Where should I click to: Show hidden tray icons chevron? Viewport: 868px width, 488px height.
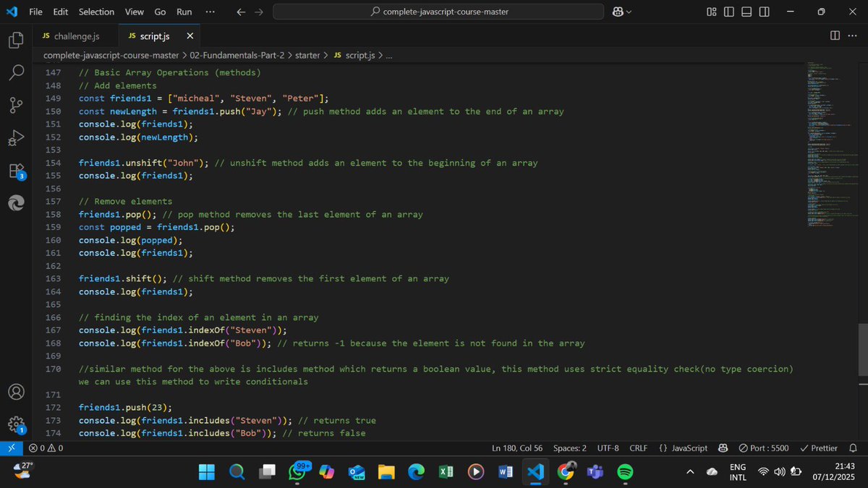pos(689,471)
